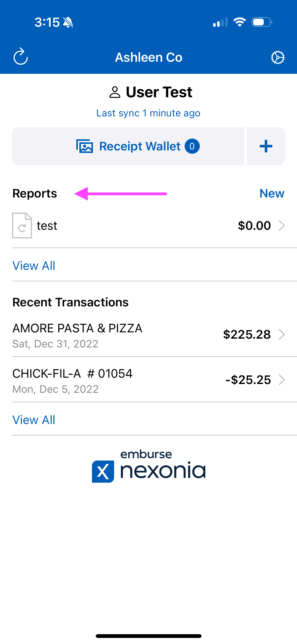The width and height of the screenshot is (297, 644).
Task: Expand the test report chevron
Action: click(x=282, y=226)
